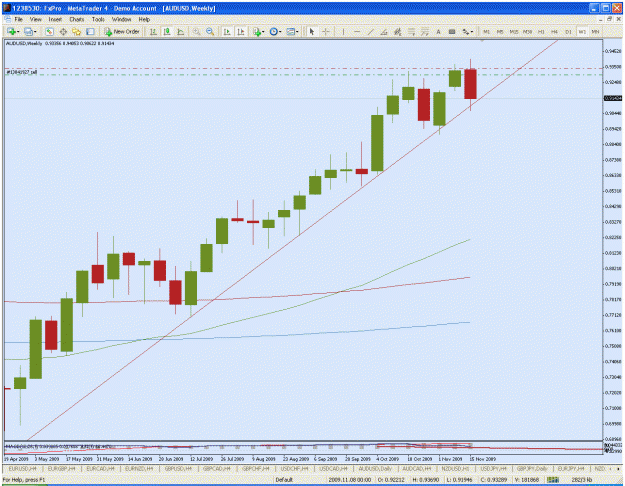The width and height of the screenshot is (625, 486).
Task: Click the order #12842927 sell level label
Action: pos(22,72)
